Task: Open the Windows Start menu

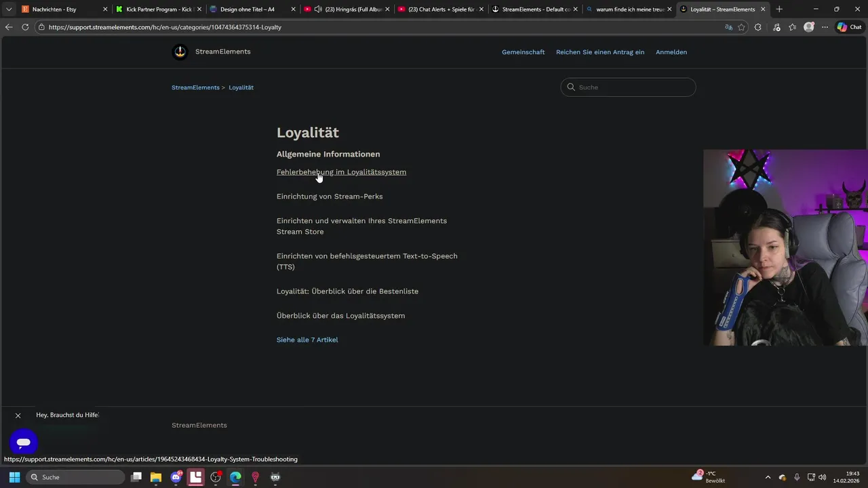Action: pos(14,477)
